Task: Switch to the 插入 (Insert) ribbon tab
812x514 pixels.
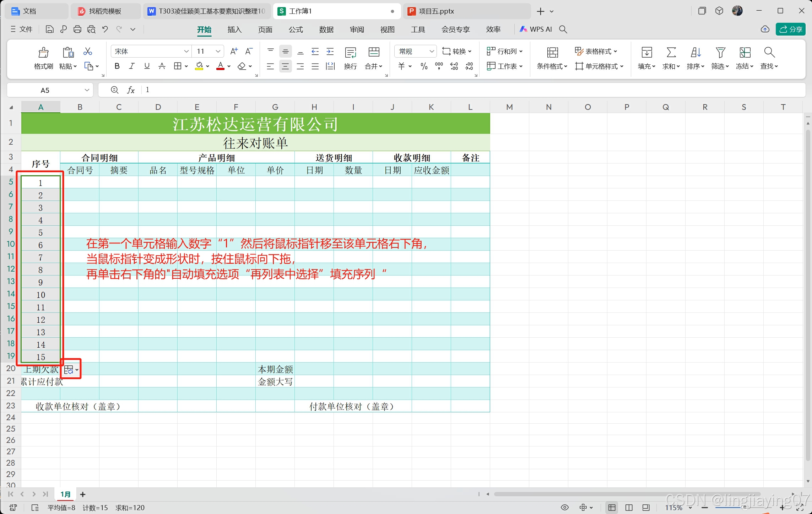Action: tap(234, 30)
